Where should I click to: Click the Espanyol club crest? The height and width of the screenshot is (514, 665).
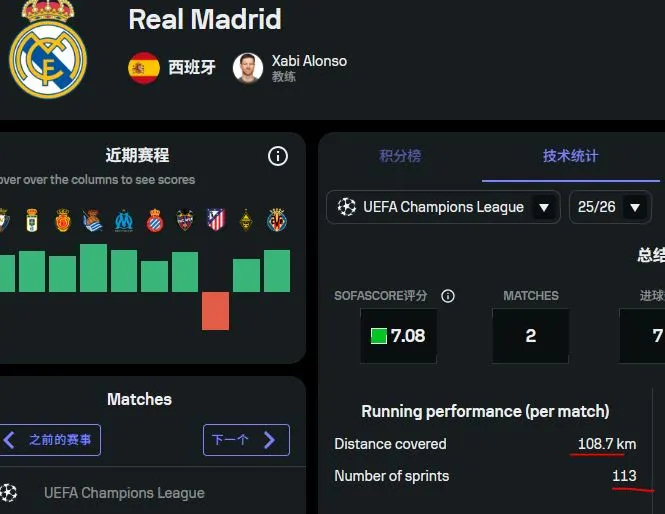154,220
